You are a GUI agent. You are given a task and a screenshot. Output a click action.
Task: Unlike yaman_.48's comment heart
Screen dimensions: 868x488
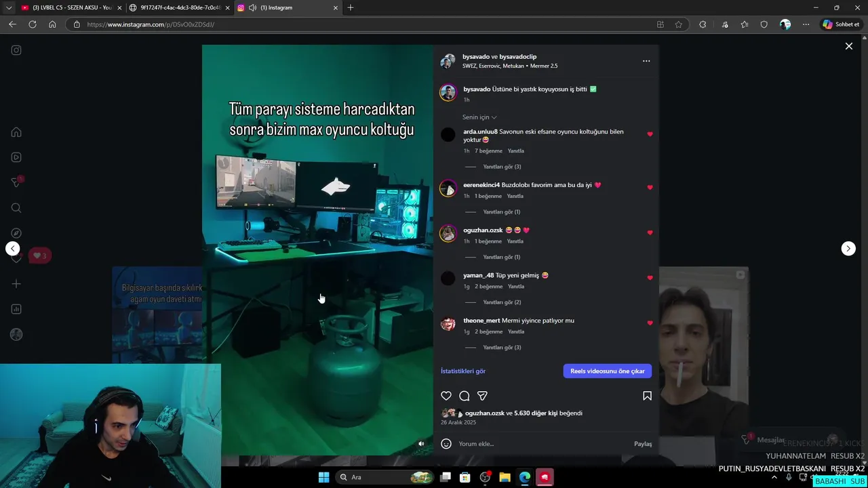(650, 278)
